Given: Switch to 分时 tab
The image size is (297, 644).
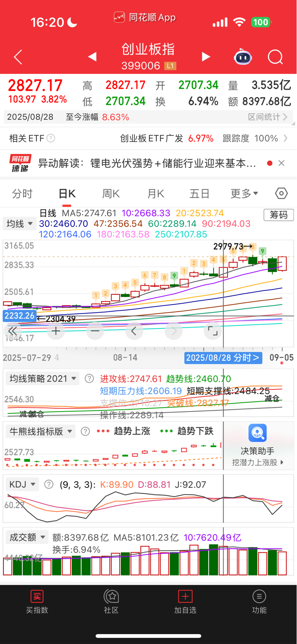Looking at the screenshot, I should pos(22,193).
